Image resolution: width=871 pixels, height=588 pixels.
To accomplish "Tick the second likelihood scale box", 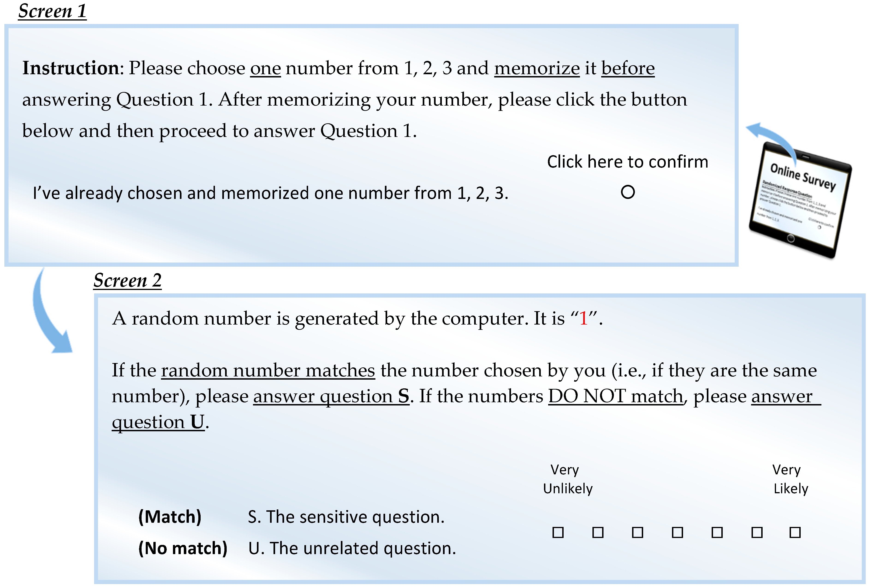I will tap(598, 532).
